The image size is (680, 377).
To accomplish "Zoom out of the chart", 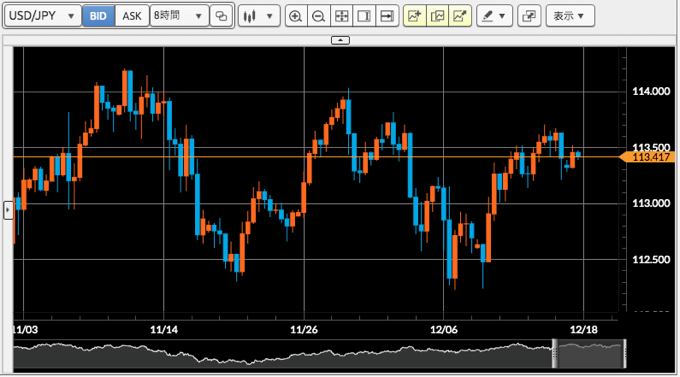I will pyautogui.click(x=319, y=16).
